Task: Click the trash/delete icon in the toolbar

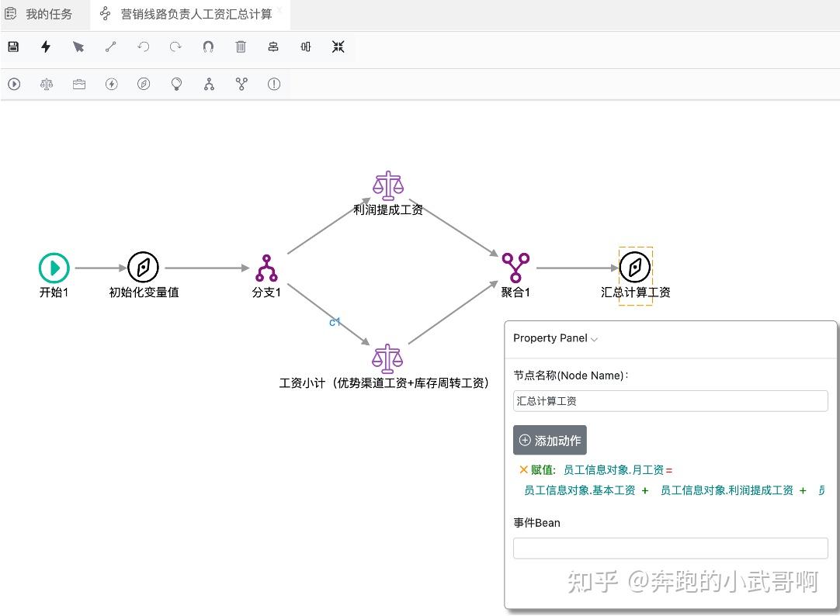Action: 241,47
